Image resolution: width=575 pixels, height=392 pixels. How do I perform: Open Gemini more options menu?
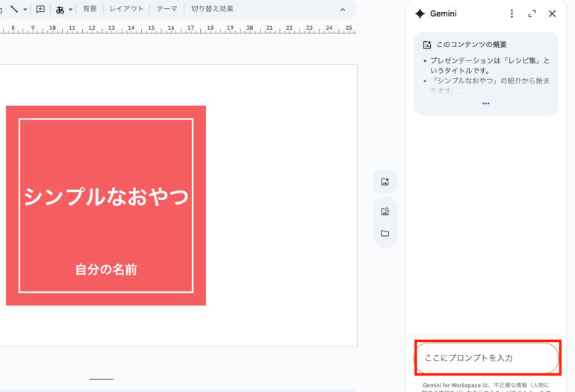[x=512, y=14]
